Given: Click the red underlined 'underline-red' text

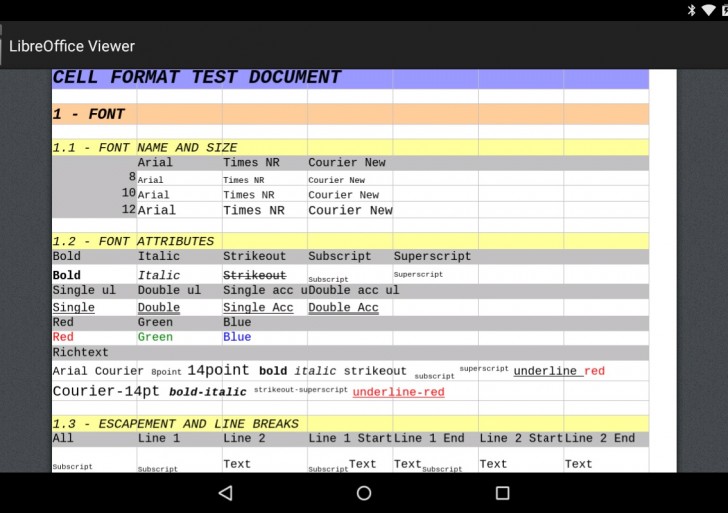Looking at the screenshot, I should click(398, 392).
